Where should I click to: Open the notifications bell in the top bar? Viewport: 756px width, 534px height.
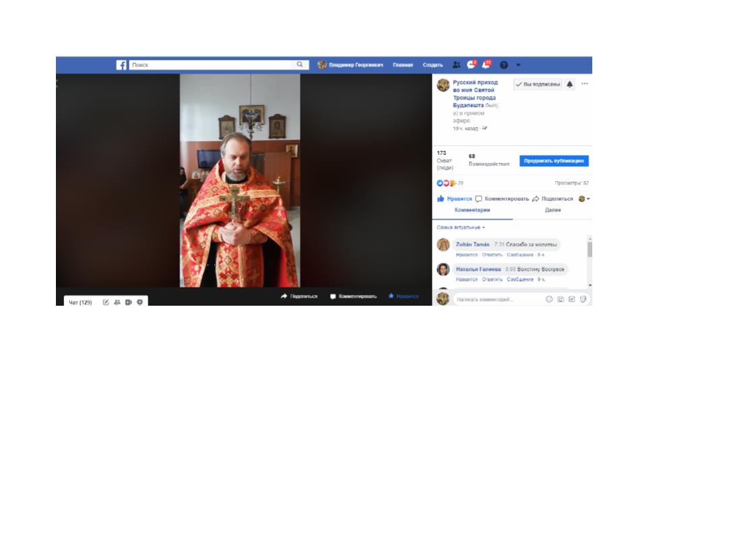click(x=486, y=65)
